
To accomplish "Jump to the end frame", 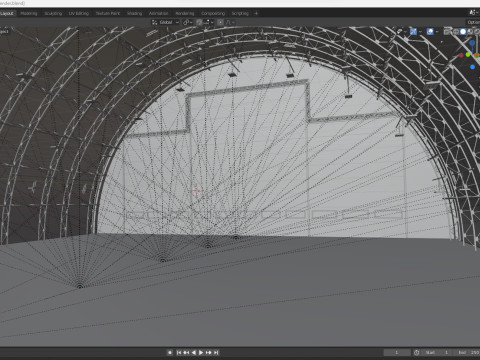I will (216, 352).
